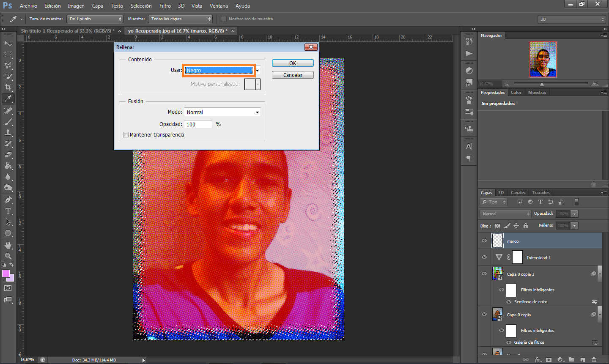Viewport: 609px width, 364px height.
Task: Select the Blur tool
Action: (8, 177)
